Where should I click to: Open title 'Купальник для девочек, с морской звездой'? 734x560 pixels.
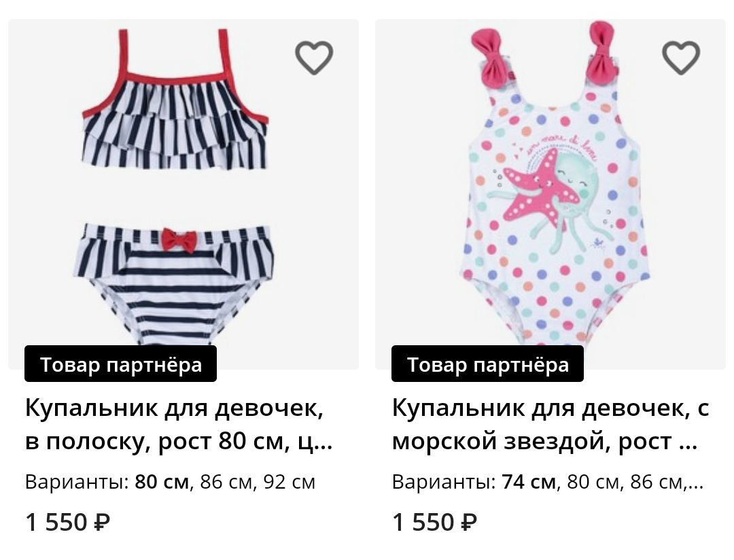click(x=550, y=424)
